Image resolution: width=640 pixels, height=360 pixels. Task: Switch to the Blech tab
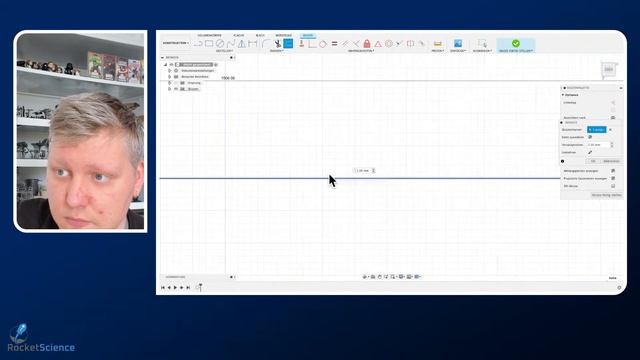coord(260,36)
